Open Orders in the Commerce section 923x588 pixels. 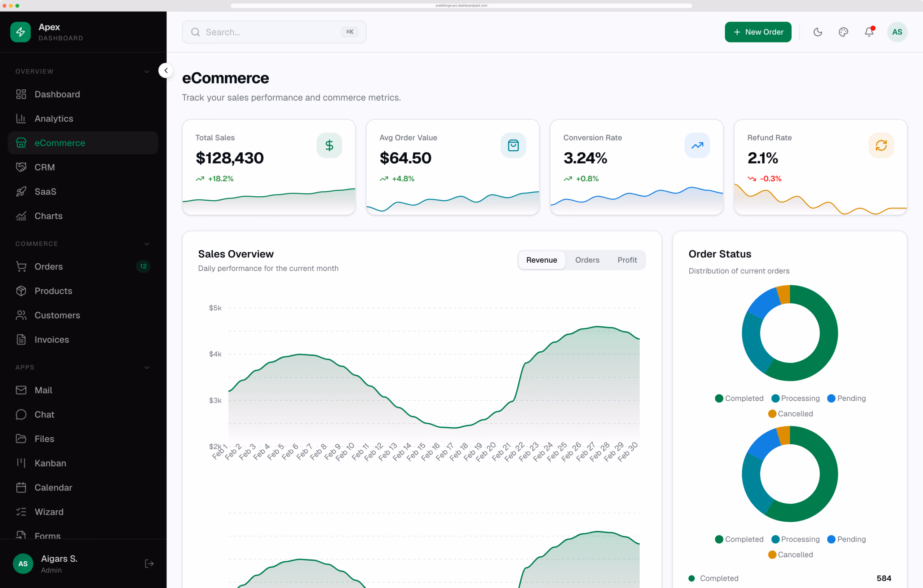(x=83, y=266)
